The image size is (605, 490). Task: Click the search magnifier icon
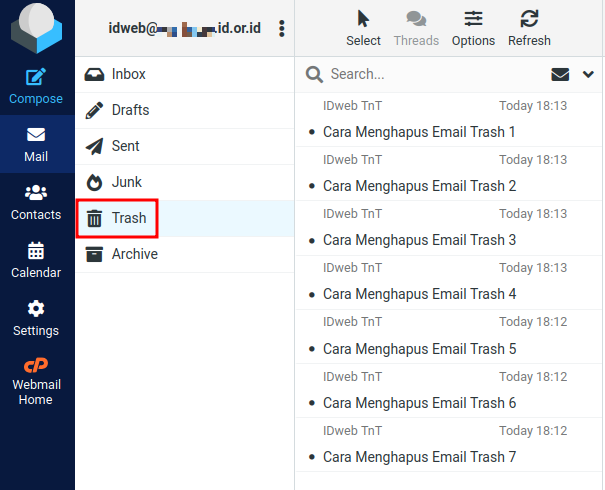tap(314, 74)
